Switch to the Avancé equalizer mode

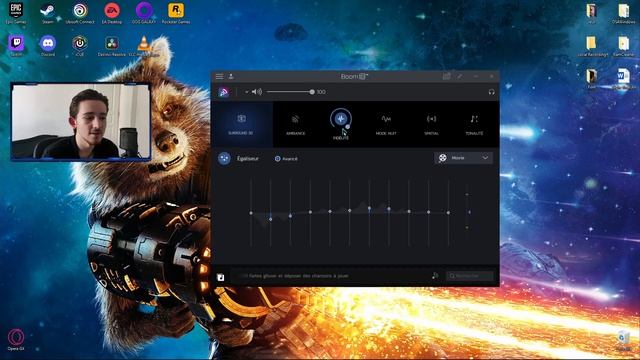pos(286,159)
